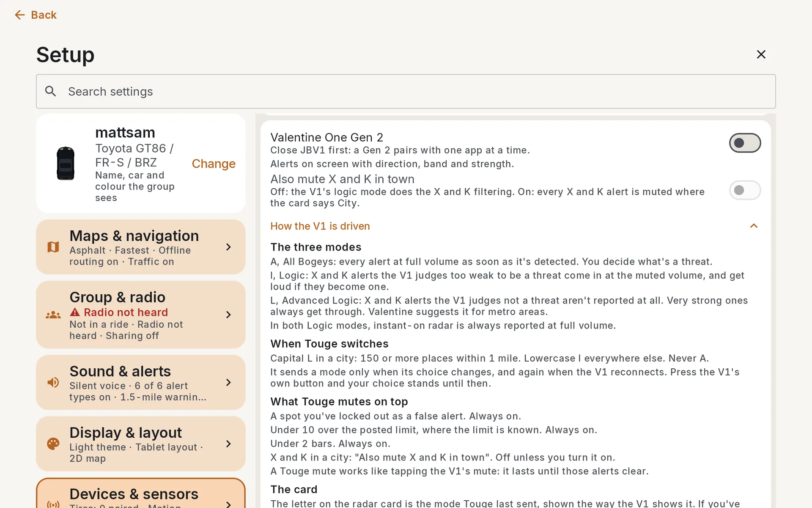Open Display & layout settings
The height and width of the screenshot is (508, 812).
(141, 444)
